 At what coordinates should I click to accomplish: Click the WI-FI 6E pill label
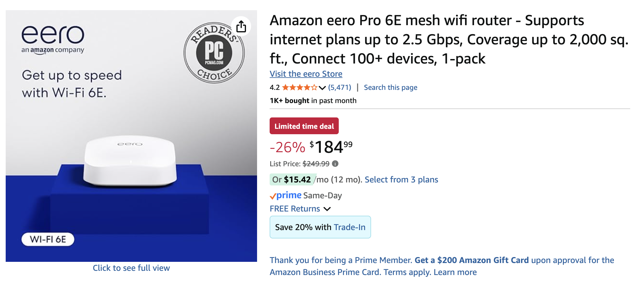pos(48,239)
